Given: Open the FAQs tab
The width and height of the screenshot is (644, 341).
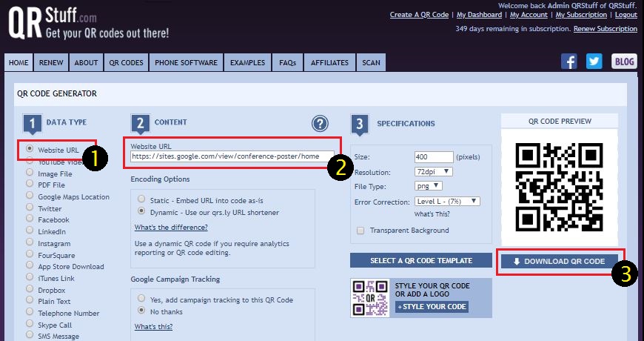Looking at the screenshot, I should [x=287, y=62].
